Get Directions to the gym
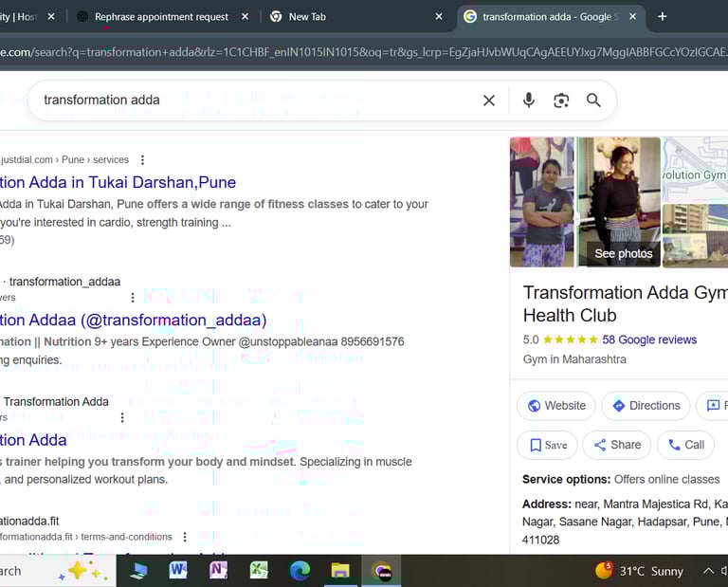728x587 pixels. pyautogui.click(x=646, y=406)
